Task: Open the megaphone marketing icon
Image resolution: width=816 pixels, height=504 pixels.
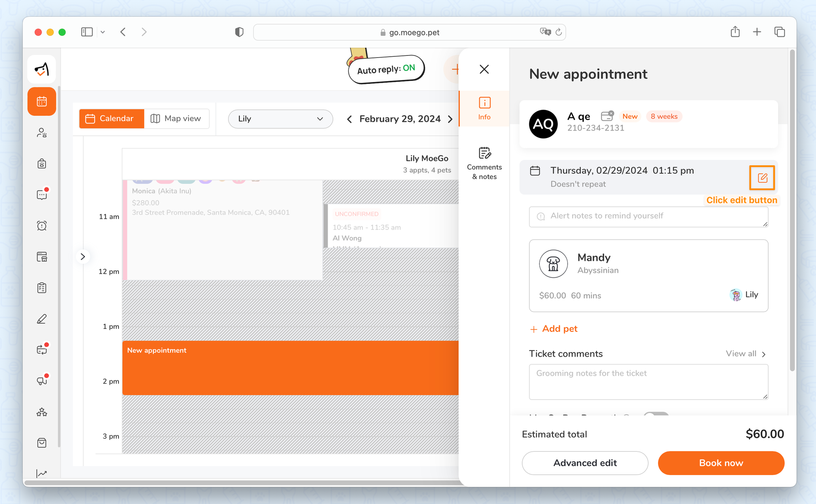Action: coord(42,381)
